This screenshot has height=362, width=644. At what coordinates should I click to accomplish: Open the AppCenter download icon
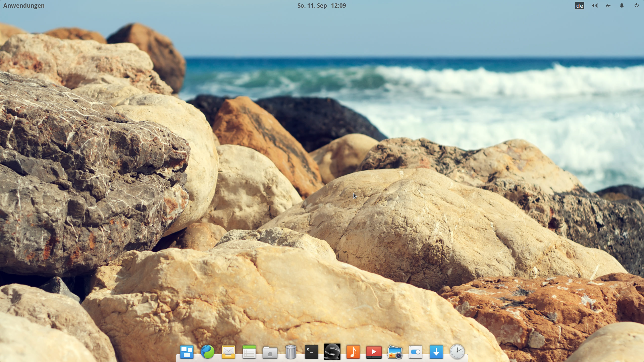click(436, 352)
